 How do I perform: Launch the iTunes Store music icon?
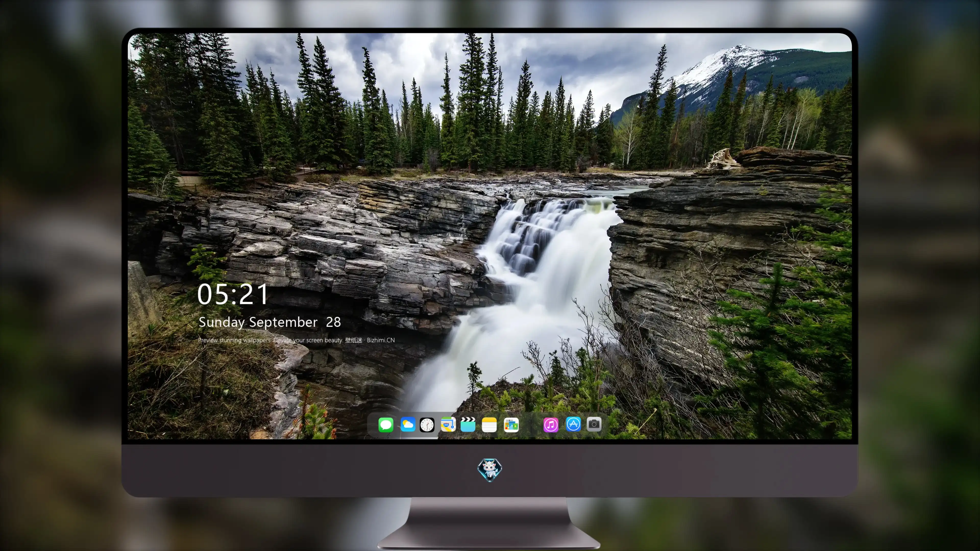[x=551, y=425]
